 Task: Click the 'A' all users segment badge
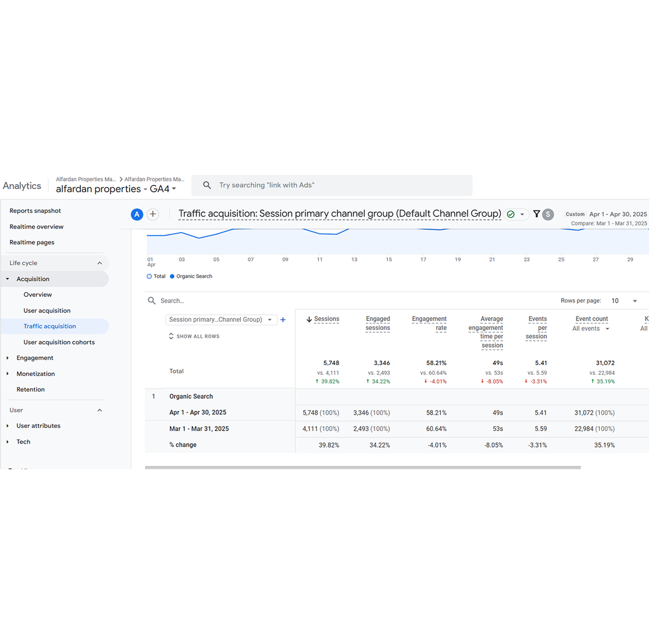[137, 214]
